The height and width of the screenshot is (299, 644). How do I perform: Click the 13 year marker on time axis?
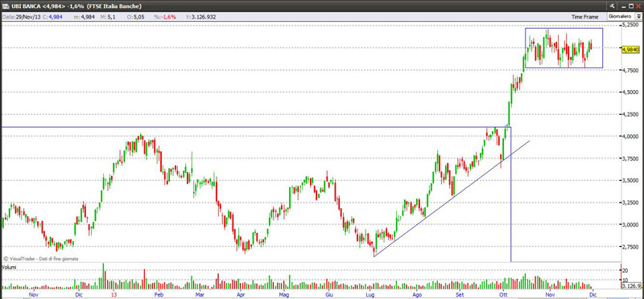(x=115, y=294)
